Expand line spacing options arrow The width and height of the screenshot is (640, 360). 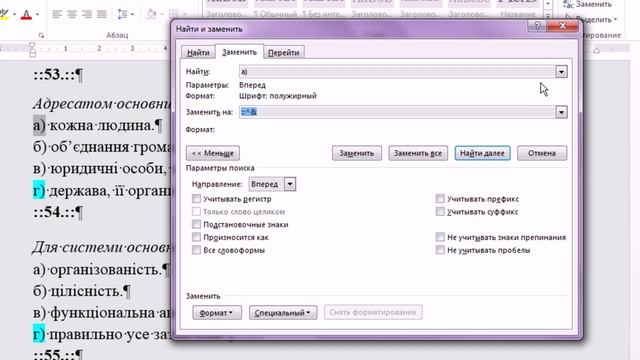click(133, 15)
